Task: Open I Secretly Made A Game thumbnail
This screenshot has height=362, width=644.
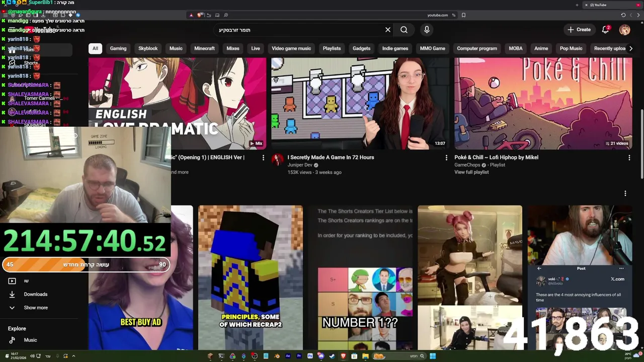Action: pos(360,103)
